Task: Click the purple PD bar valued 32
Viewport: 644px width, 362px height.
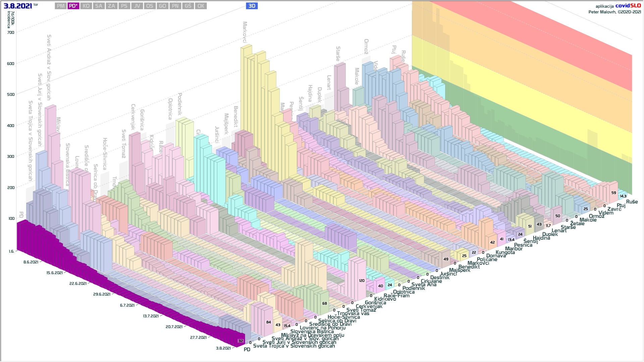Action: click(240, 341)
